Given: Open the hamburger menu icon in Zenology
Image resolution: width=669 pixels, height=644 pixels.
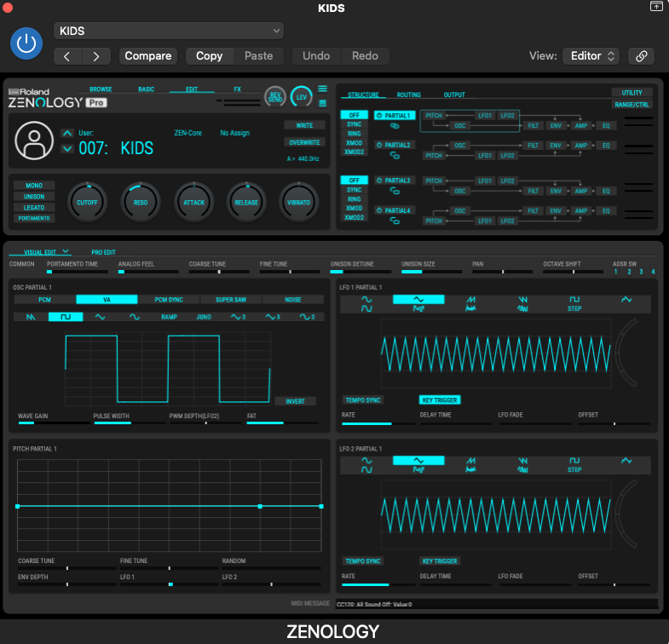Looking at the screenshot, I should (322, 89).
